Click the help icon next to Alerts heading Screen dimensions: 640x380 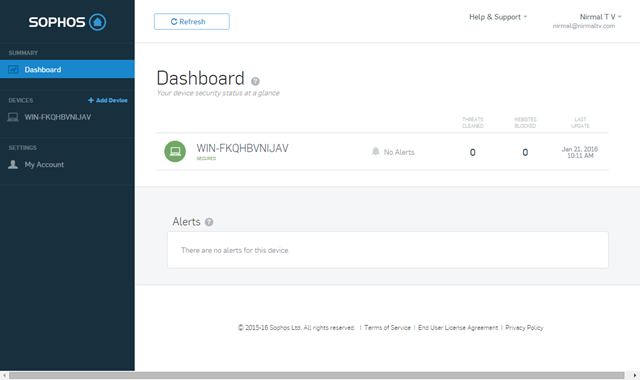pyautogui.click(x=209, y=222)
